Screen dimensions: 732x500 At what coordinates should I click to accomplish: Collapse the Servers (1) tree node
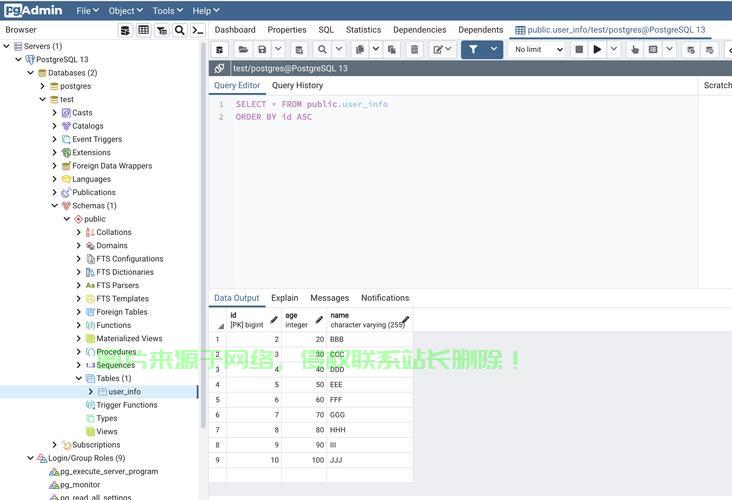click(6, 46)
